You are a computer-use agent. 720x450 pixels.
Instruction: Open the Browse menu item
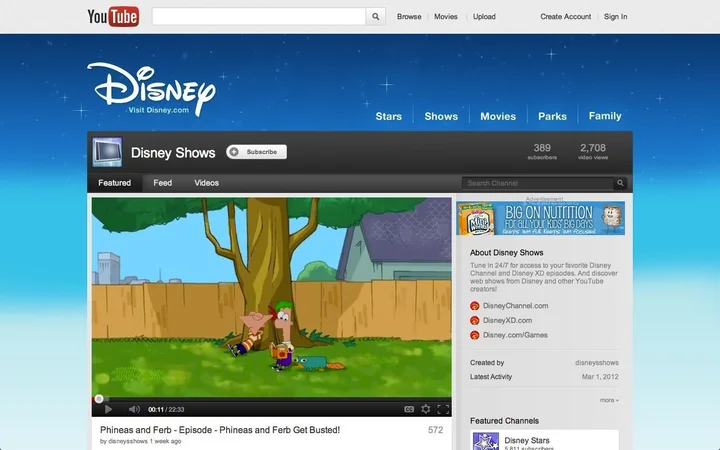pos(409,17)
